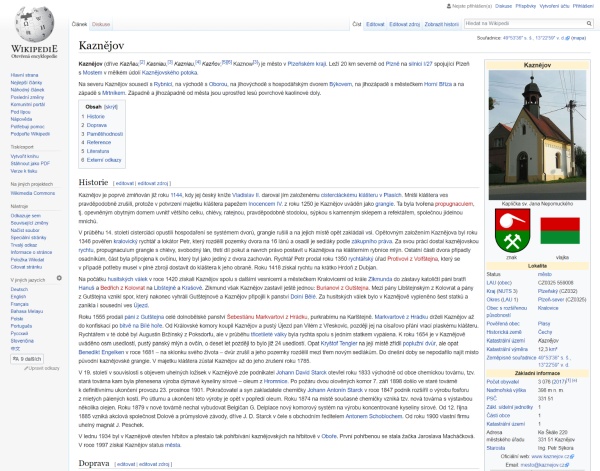Switch to Deutsch language version
Screen dimensions: 600x471
[19, 289]
